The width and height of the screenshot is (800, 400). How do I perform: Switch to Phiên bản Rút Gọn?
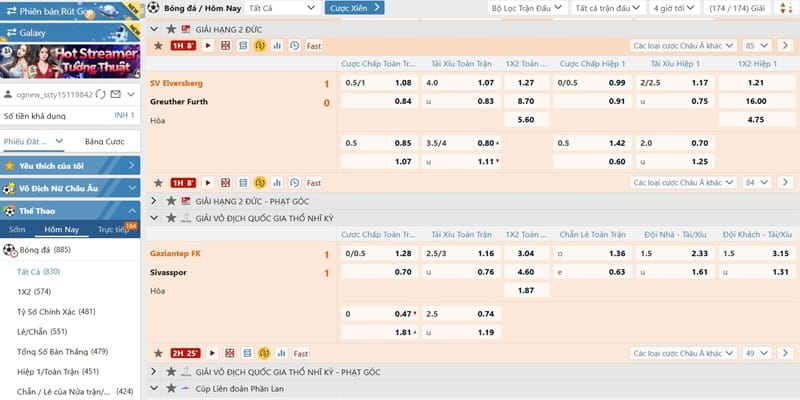70,10
